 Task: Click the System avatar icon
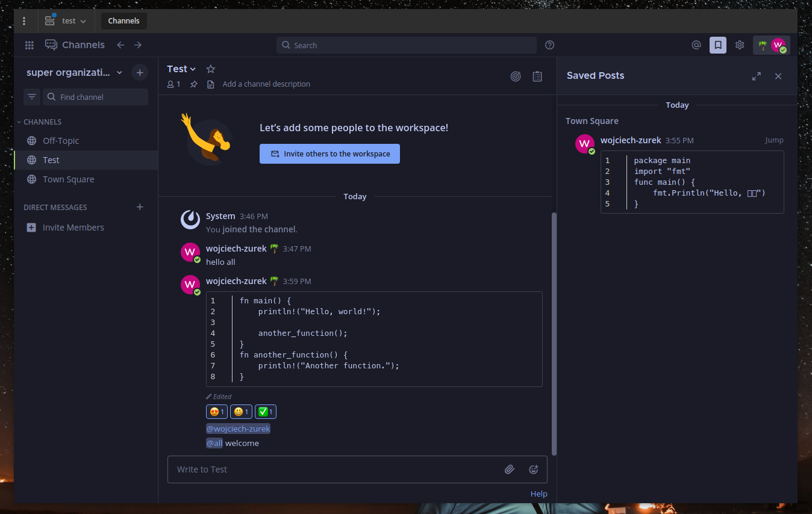pos(190,220)
